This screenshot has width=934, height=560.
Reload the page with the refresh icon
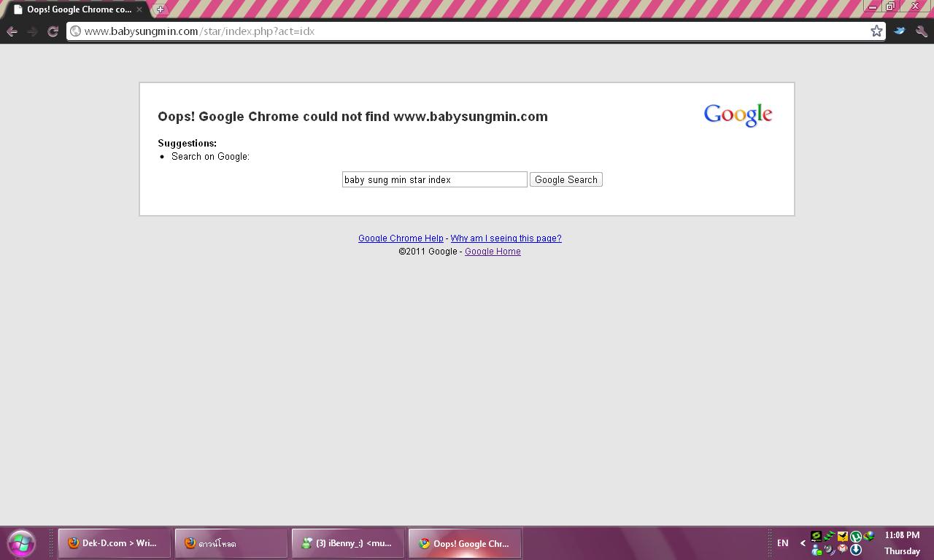[x=53, y=31]
